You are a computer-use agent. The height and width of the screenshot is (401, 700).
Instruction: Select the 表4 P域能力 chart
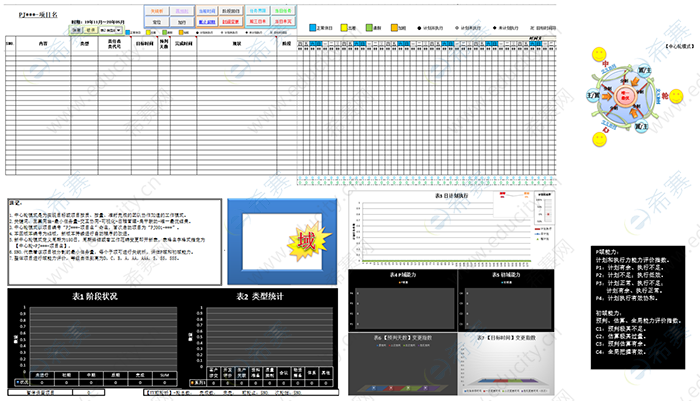click(x=403, y=300)
